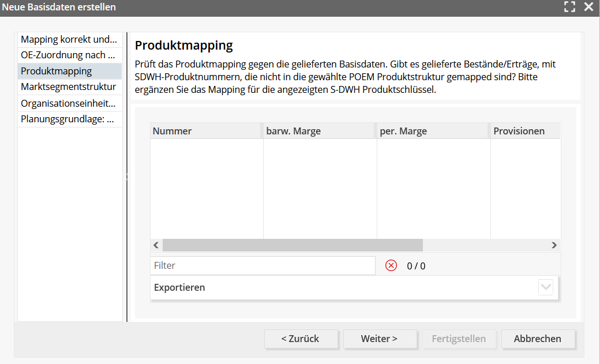
Task: Click the right arrow of the horizontal scrollbar
Action: tap(554, 245)
